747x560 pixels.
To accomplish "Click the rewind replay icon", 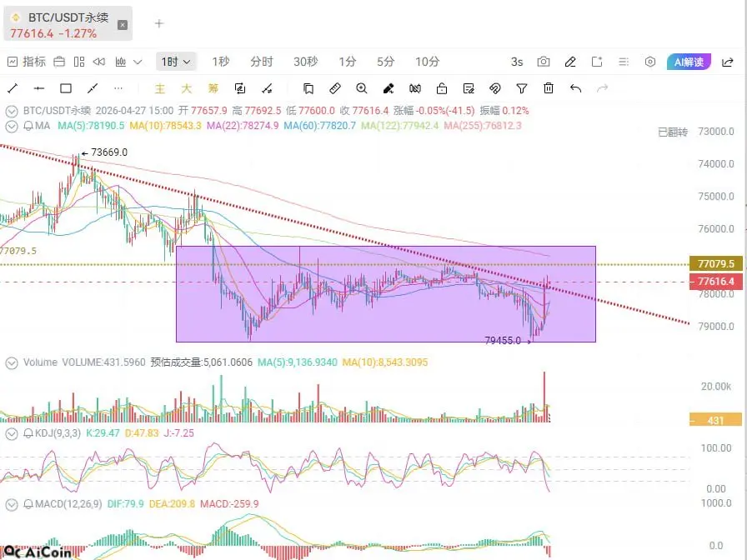I will click(99, 62).
